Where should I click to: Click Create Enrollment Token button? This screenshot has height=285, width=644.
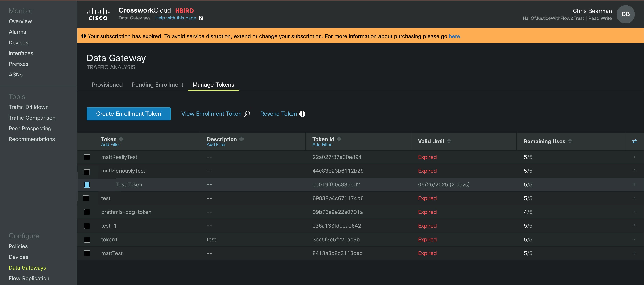pyautogui.click(x=128, y=114)
